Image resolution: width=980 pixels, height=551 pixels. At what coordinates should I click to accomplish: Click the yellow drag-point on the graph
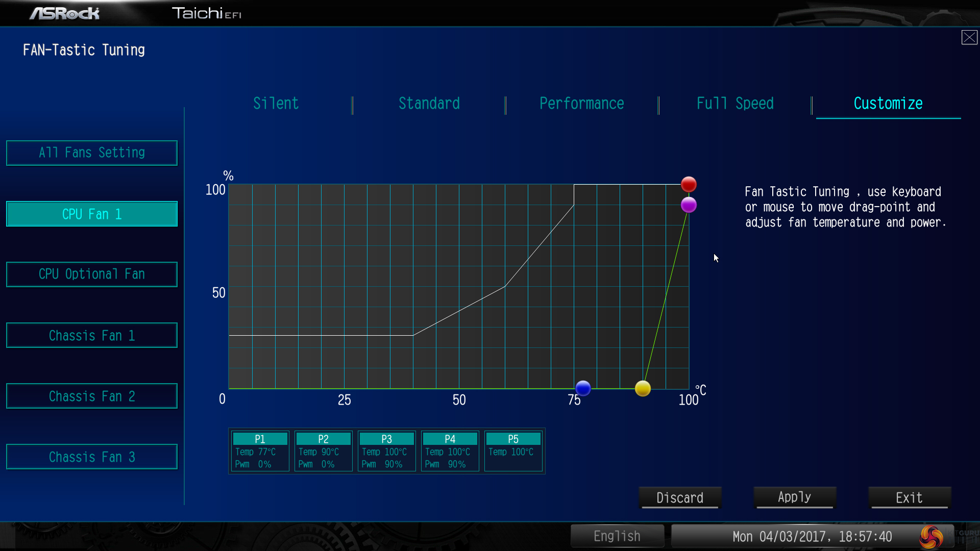[643, 389]
